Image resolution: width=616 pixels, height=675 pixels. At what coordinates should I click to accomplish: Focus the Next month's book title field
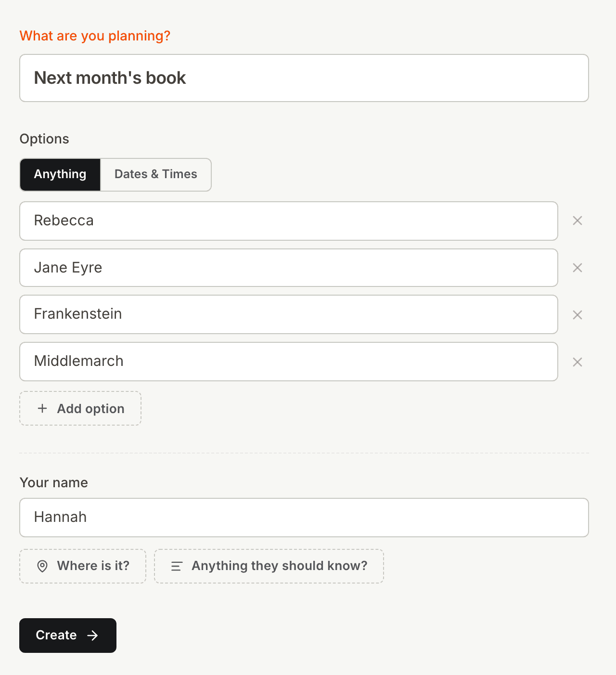pyautogui.click(x=304, y=78)
